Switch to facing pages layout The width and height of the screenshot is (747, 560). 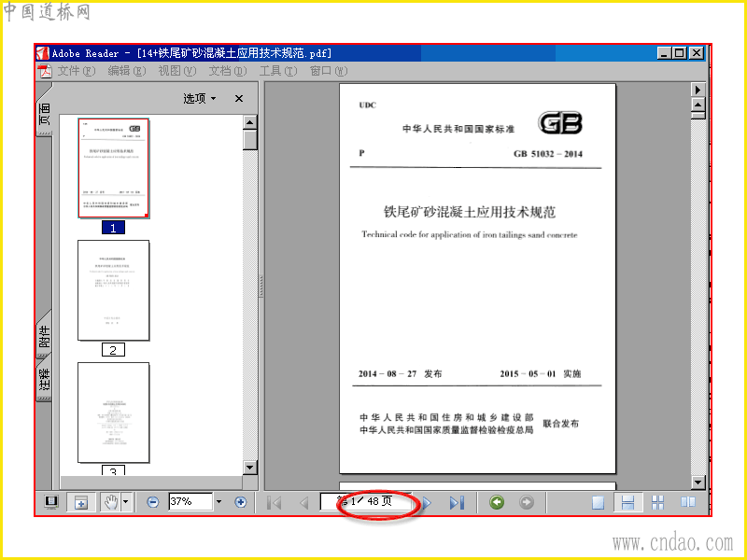(687, 502)
